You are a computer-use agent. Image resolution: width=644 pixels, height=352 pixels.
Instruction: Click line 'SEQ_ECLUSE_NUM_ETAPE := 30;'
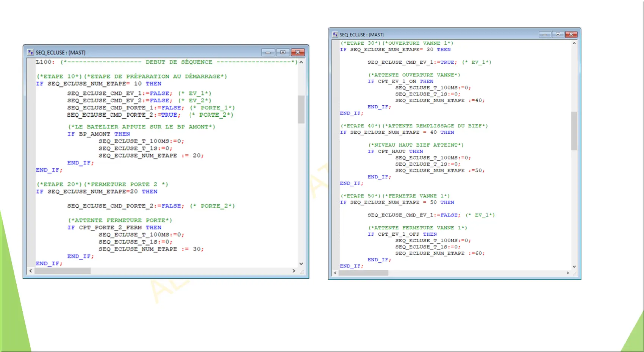[x=151, y=249]
